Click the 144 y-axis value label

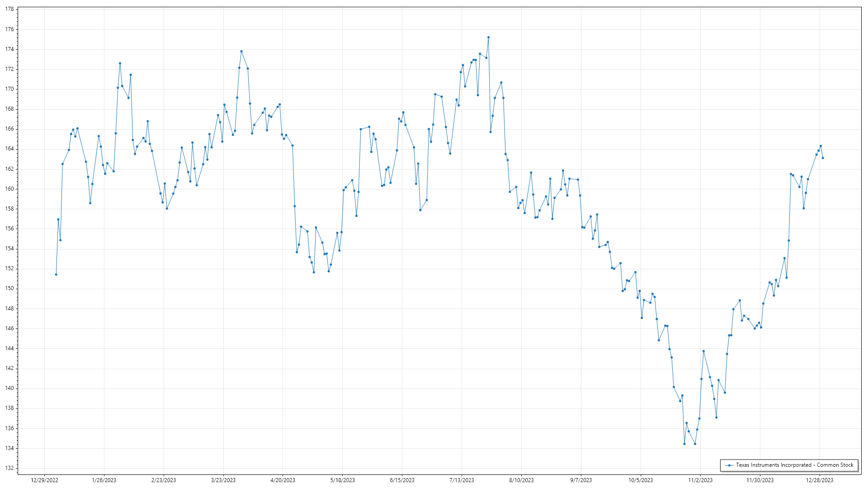(x=9, y=348)
